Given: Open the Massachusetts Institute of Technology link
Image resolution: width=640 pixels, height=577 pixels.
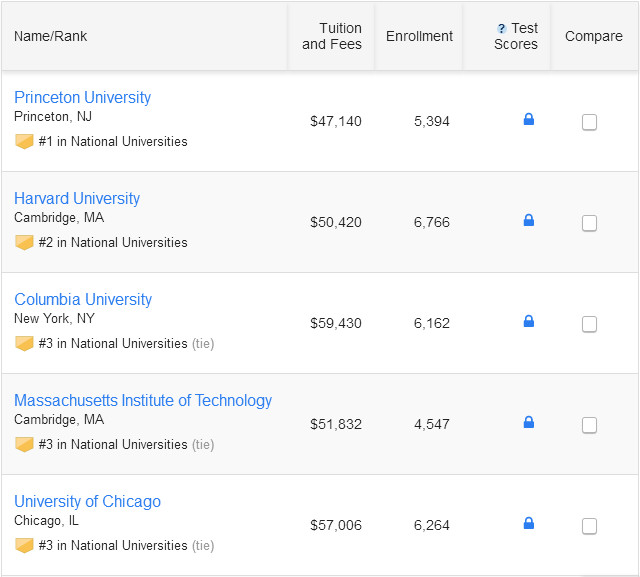Looking at the screenshot, I should coord(143,400).
